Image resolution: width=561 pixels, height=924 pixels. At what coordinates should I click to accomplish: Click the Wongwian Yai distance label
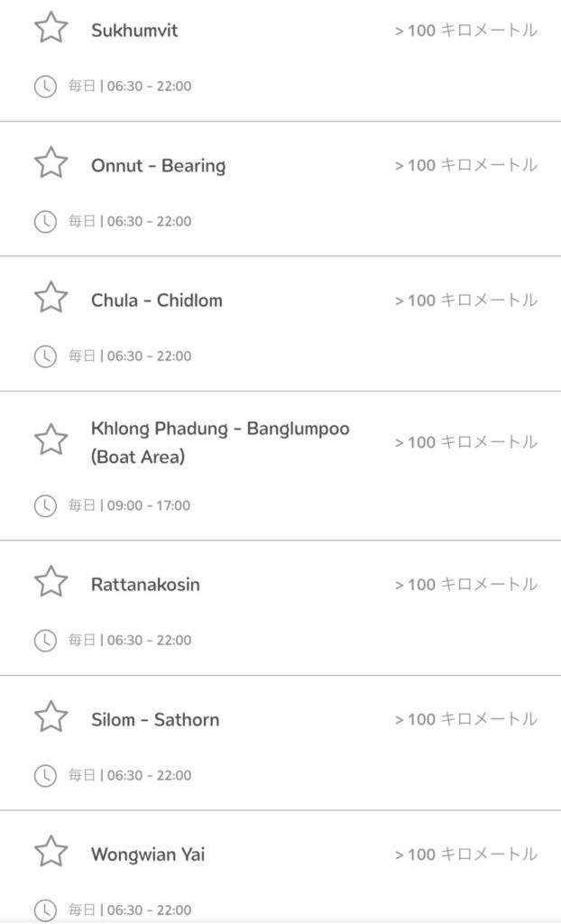pyautogui.click(x=465, y=854)
